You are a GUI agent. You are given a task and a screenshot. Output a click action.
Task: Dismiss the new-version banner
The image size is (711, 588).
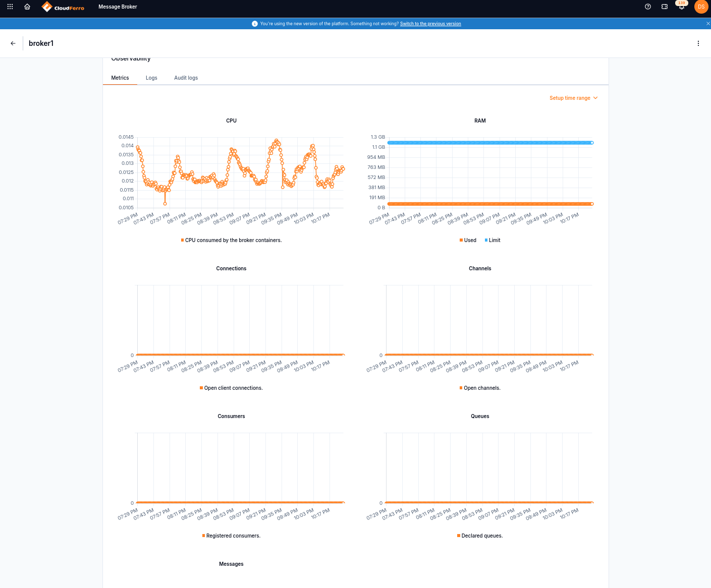(x=708, y=24)
